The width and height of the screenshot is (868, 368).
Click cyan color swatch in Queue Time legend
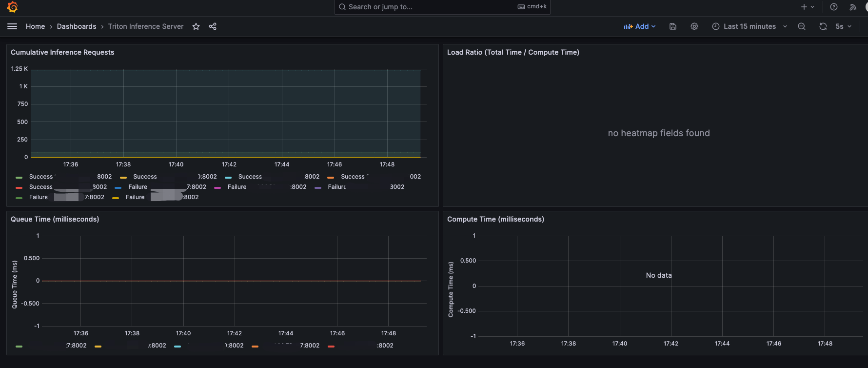click(x=178, y=346)
